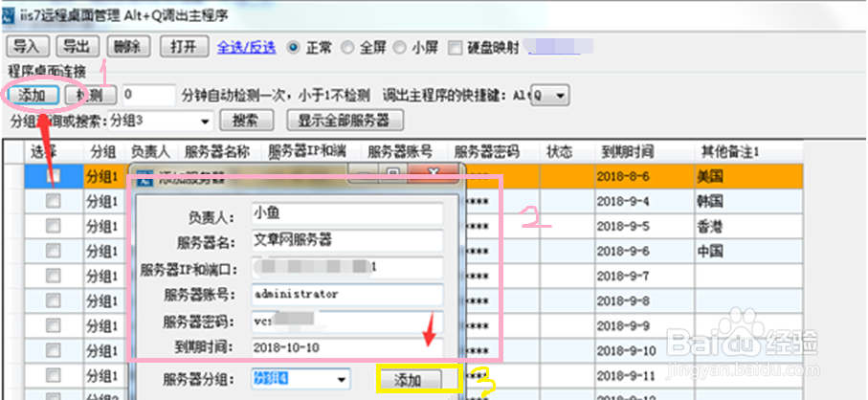The image size is (868, 400).
Task: Click the 服务器密码 input field in dialog
Action: 347,321
